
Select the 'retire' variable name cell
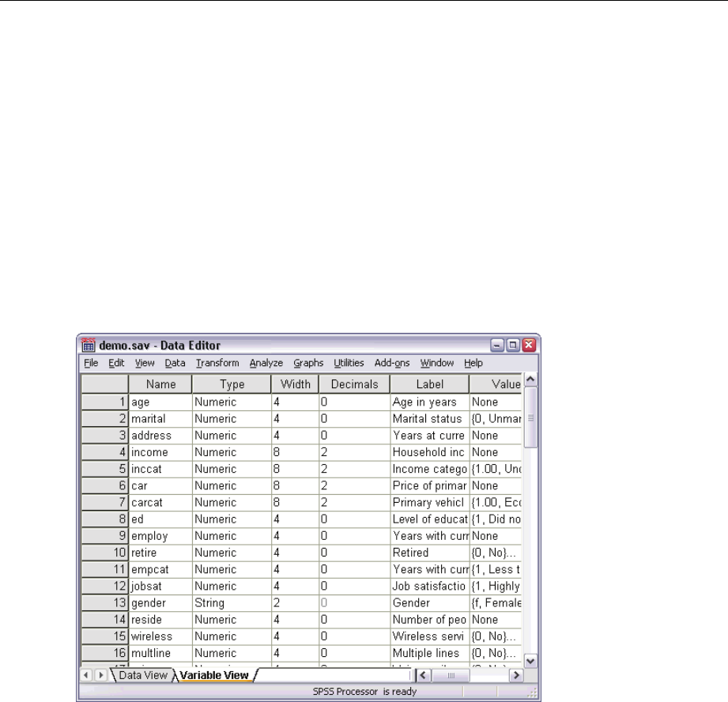point(160,553)
